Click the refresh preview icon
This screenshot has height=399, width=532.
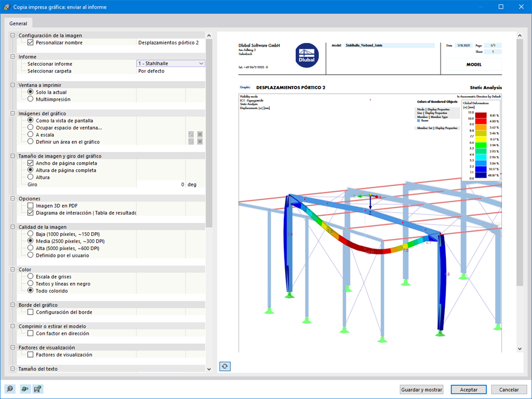225,366
